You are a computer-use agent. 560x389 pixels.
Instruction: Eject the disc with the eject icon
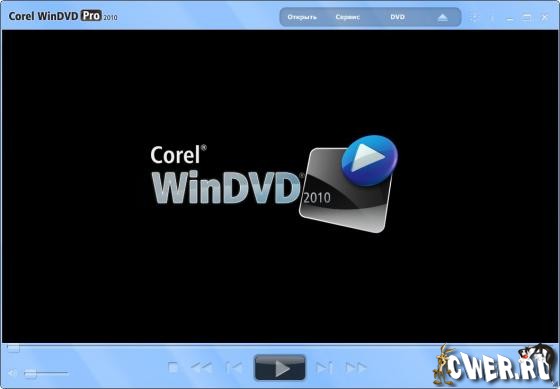pos(442,18)
